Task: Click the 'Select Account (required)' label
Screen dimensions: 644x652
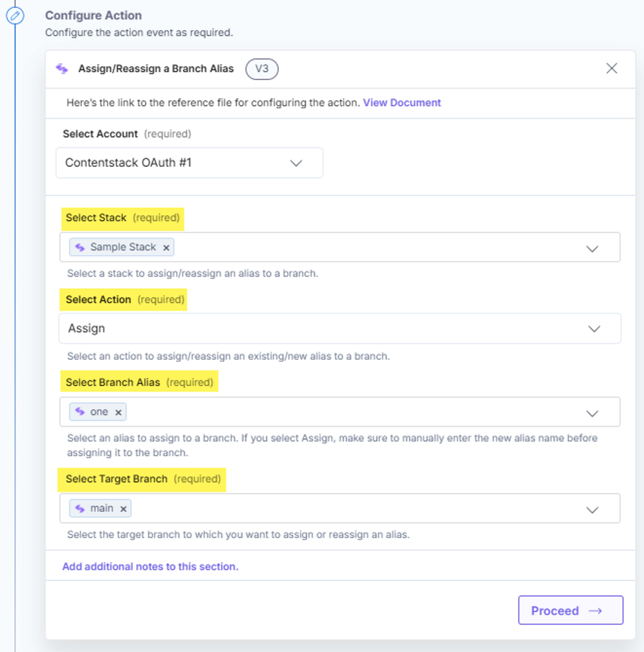Action: coord(127,134)
